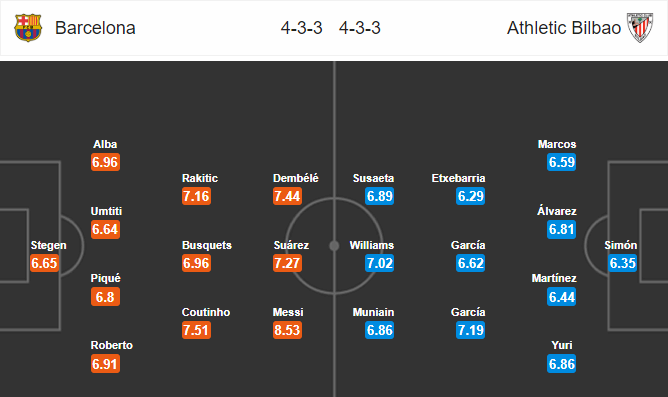This screenshot has height=397, width=668.
Task: Click Busquets' player name
Action: [207, 245]
